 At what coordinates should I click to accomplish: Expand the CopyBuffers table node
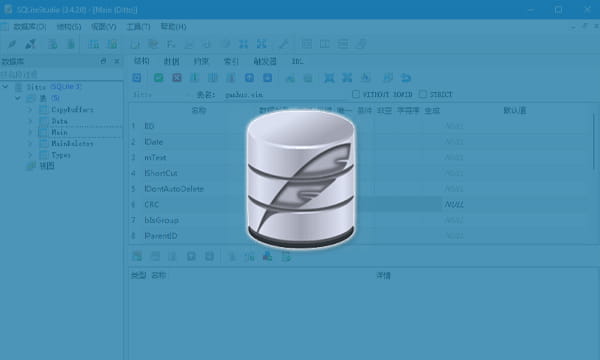click(x=30, y=110)
